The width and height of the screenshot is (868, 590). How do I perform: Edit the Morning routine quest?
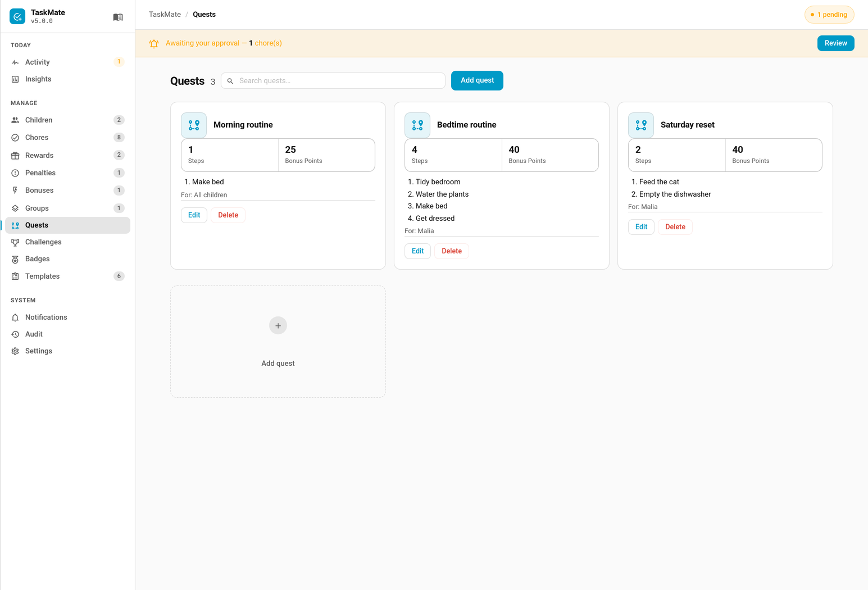[194, 215]
